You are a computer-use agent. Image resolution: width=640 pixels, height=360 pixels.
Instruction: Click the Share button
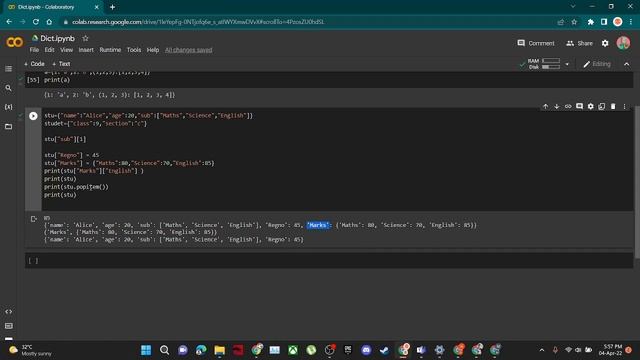(x=579, y=43)
